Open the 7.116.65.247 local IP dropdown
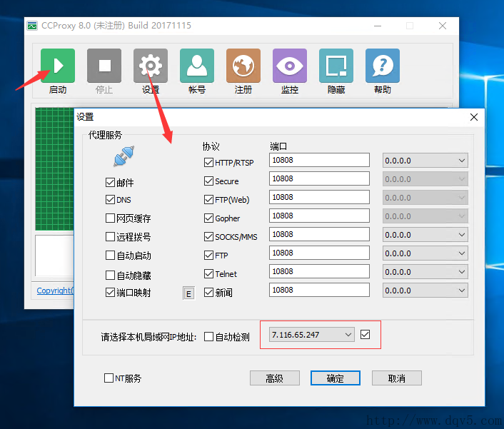 [x=312, y=335]
